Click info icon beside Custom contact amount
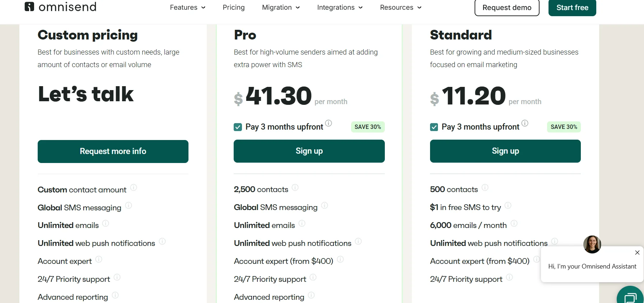 tap(134, 187)
